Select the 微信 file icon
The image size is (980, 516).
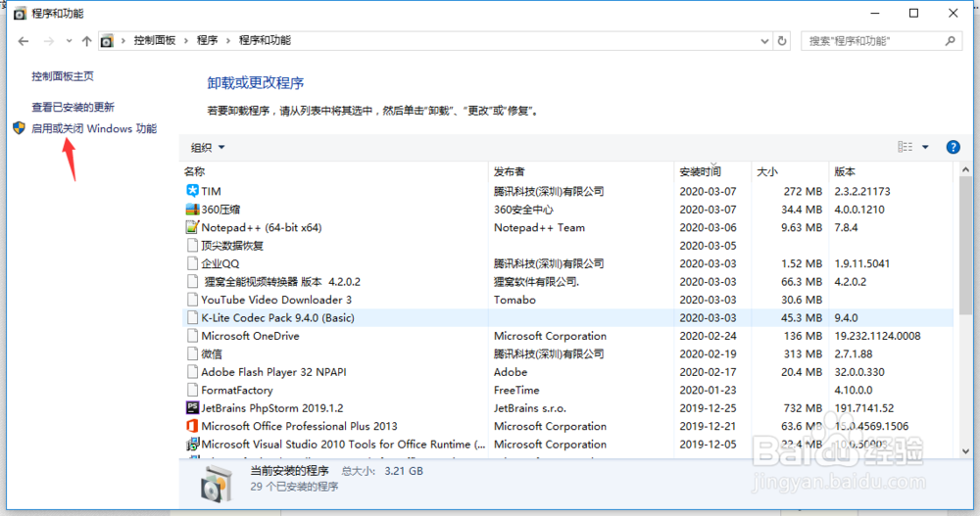(192, 353)
